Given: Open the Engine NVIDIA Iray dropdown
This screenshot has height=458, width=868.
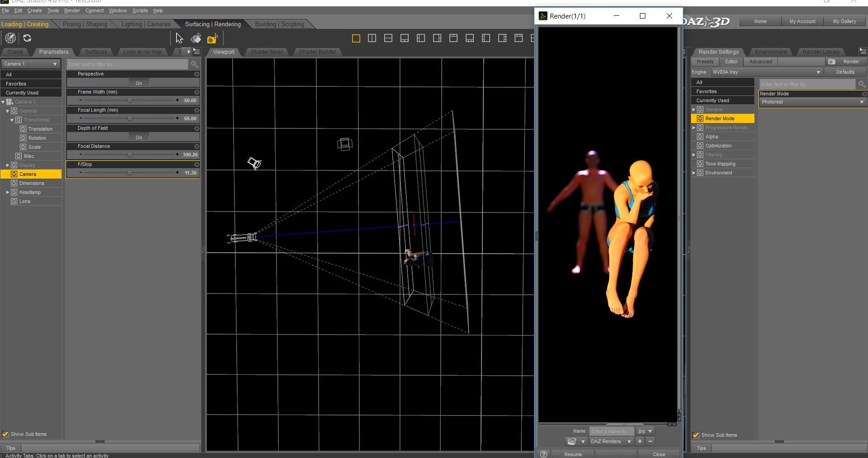Looking at the screenshot, I should (x=767, y=72).
